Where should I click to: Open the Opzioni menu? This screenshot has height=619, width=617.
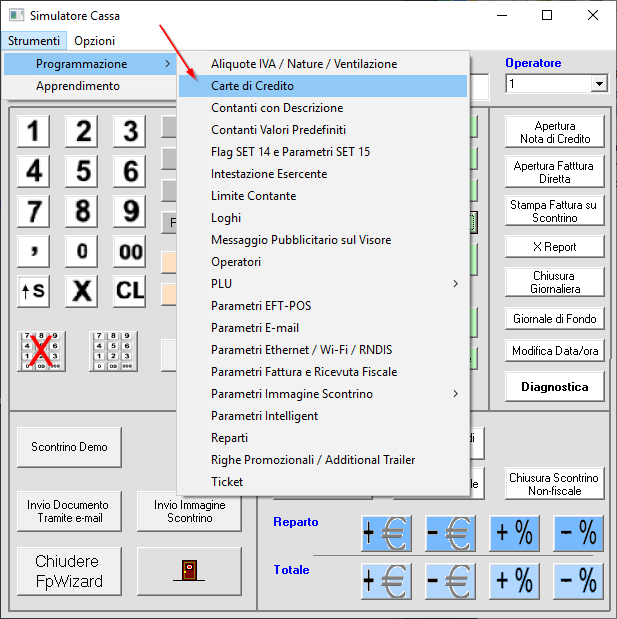point(94,41)
